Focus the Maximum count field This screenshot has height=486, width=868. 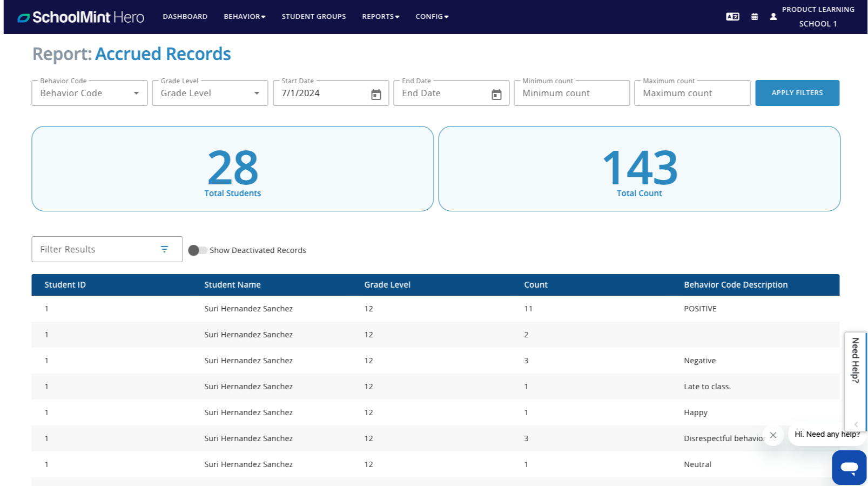coord(692,93)
